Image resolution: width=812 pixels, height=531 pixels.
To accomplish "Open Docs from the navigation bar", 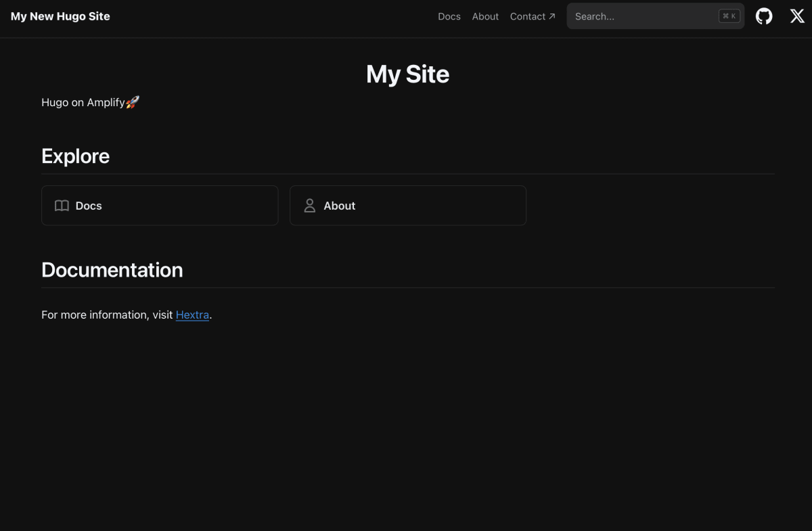I will (x=449, y=16).
